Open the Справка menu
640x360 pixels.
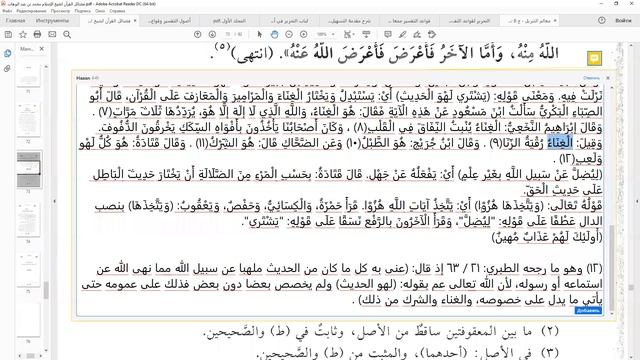(118, 11)
